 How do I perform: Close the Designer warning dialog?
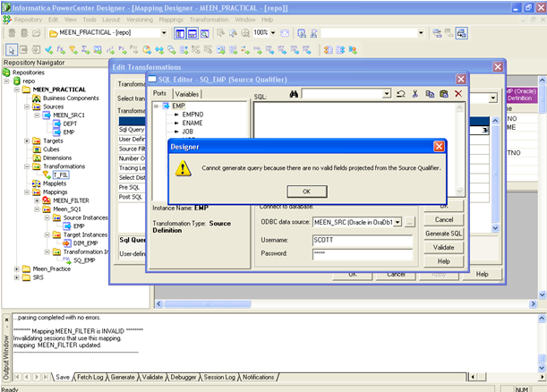click(439, 147)
